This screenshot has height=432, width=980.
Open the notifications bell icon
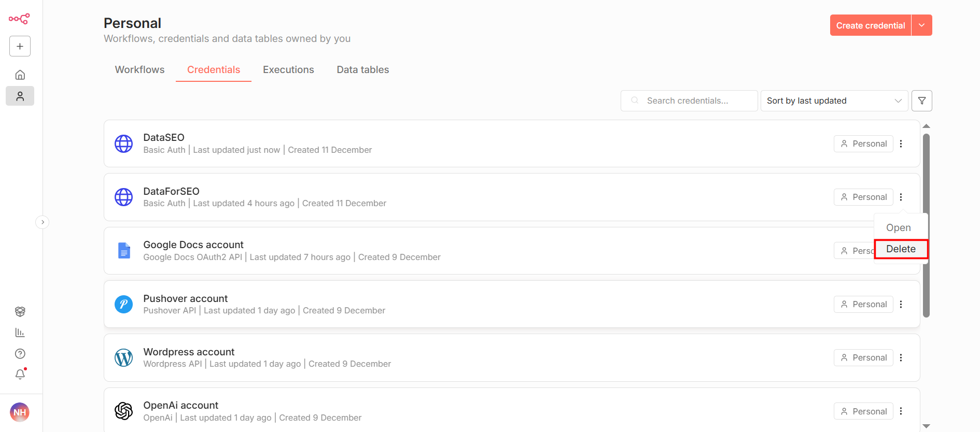click(x=20, y=375)
